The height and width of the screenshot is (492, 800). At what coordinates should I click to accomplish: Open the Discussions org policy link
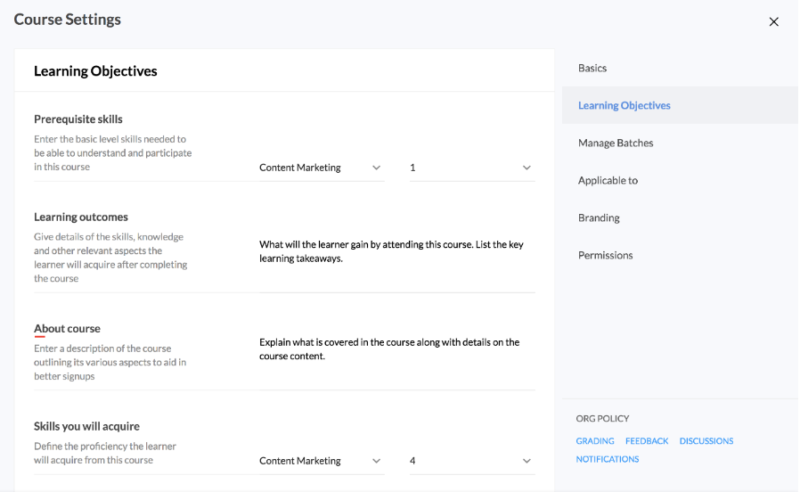tap(706, 441)
